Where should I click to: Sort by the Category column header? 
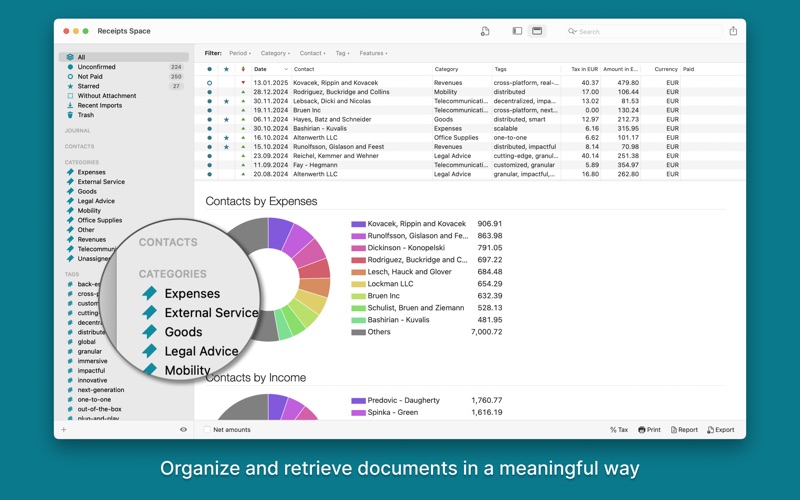(462, 69)
